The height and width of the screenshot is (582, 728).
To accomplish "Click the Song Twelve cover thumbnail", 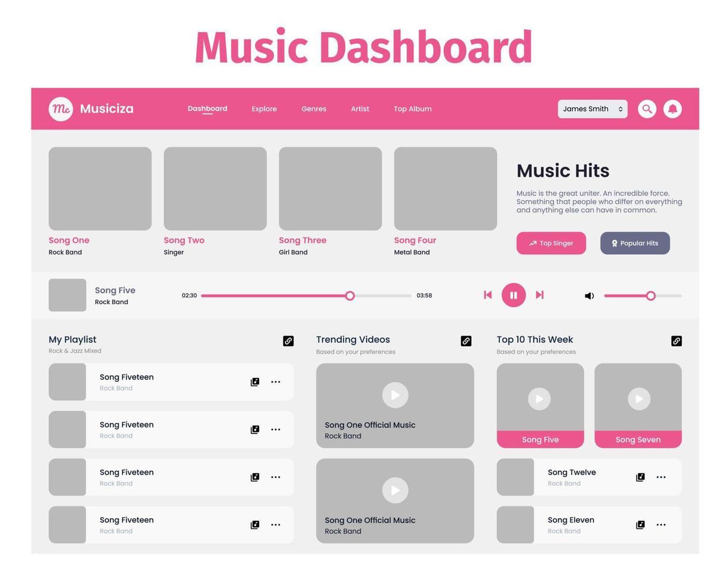I will pos(515,477).
